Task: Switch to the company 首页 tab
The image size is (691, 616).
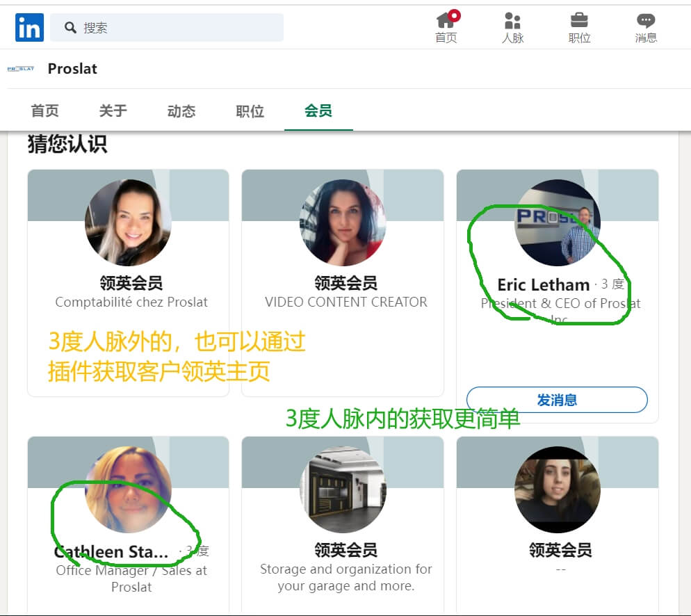Action: tap(44, 111)
